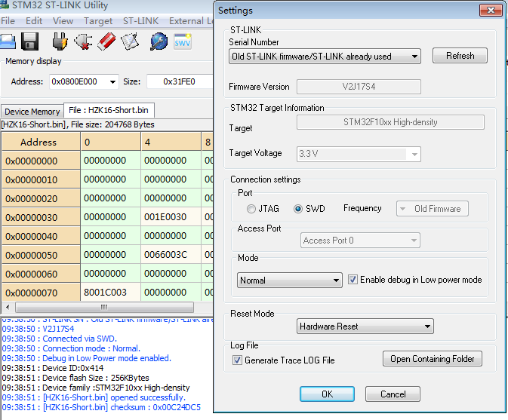This screenshot has width=508, height=420.
Task: Open the ST-LINK menu
Action: [x=140, y=21]
